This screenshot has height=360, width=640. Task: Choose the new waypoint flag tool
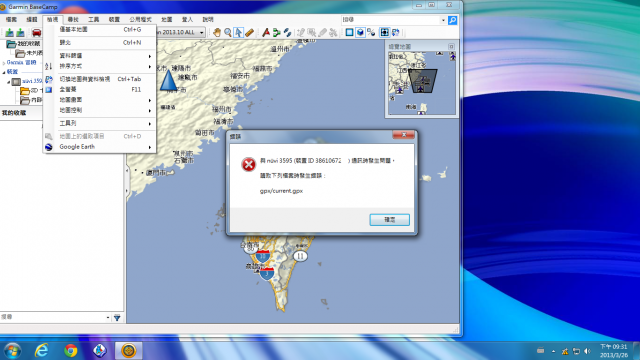tap(266, 32)
